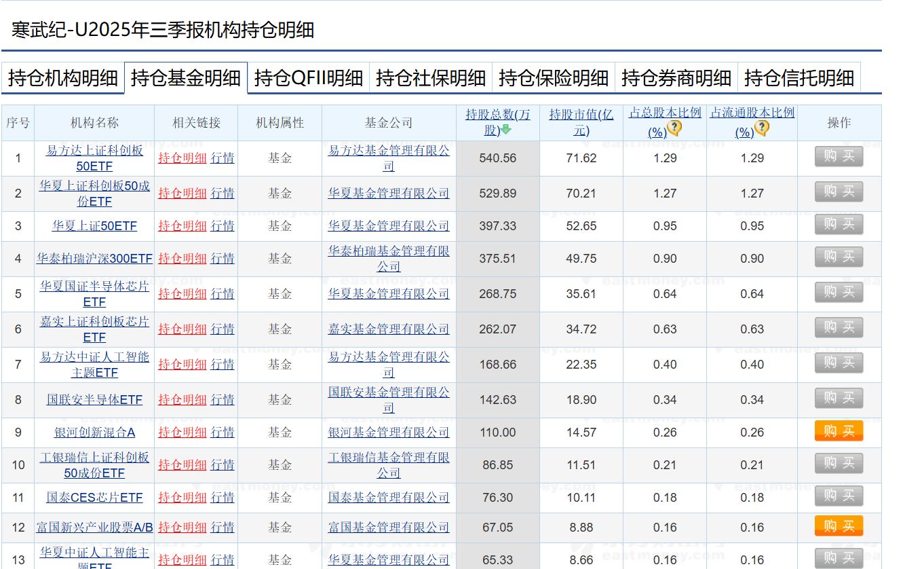The width and height of the screenshot is (924, 569).
Task: Click 购买 for 华夏国证半导体芯片ETF
Action: click(839, 293)
